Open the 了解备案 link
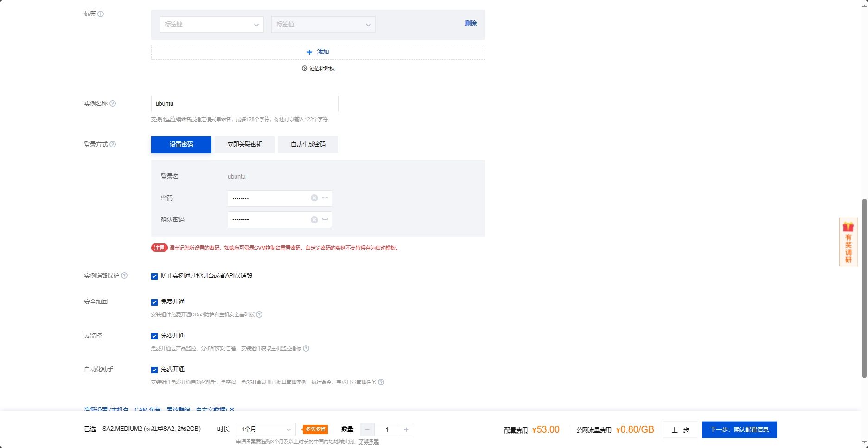This screenshot has width=868, height=448. click(369, 442)
